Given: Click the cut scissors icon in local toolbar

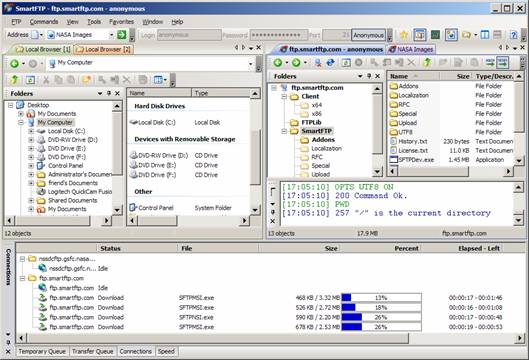Looking at the screenshot, I should (46, 80).
